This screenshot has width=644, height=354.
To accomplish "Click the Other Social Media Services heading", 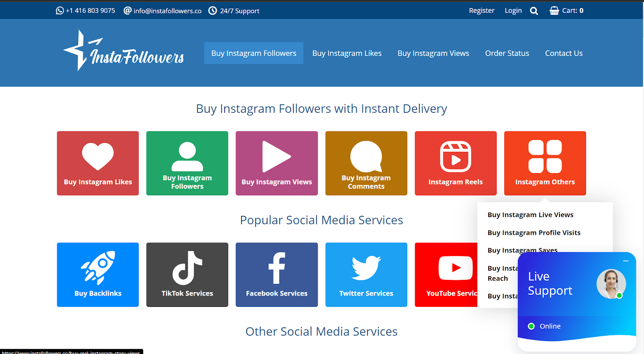I will point(321,331).
